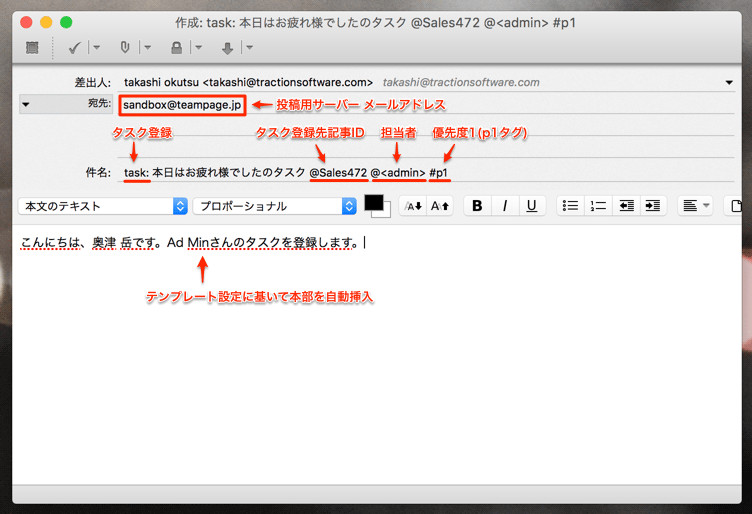Open security options dropdown arrow

[198, 47]
